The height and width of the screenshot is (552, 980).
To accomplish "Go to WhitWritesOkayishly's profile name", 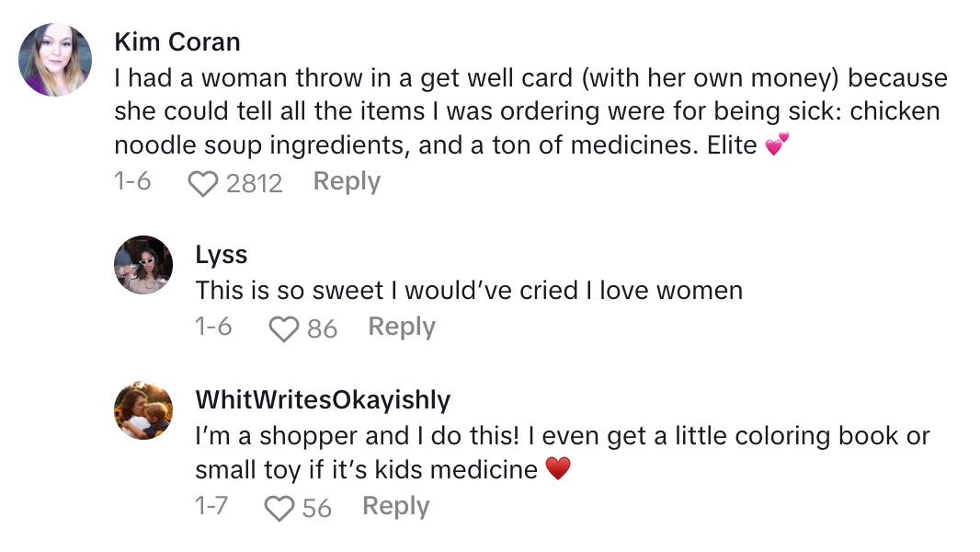I will [323, 399].
